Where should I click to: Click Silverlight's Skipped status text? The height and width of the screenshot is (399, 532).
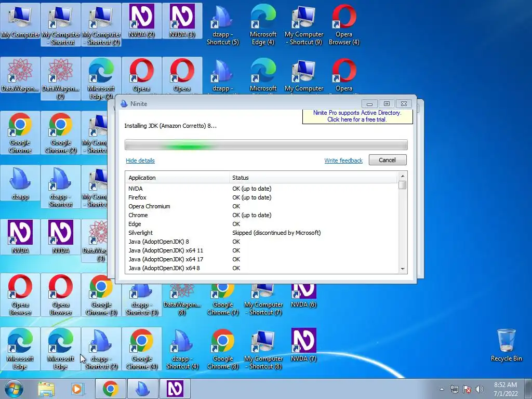276,233
